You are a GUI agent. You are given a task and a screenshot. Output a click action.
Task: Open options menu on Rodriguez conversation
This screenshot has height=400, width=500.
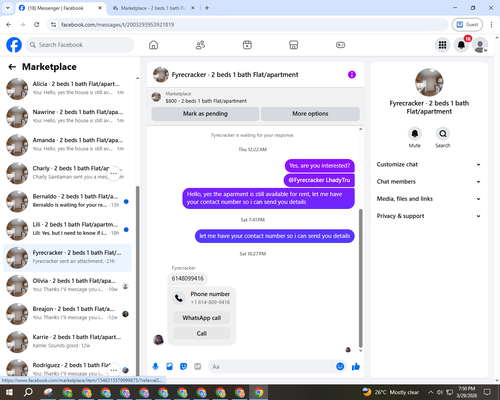coord(114,370)
